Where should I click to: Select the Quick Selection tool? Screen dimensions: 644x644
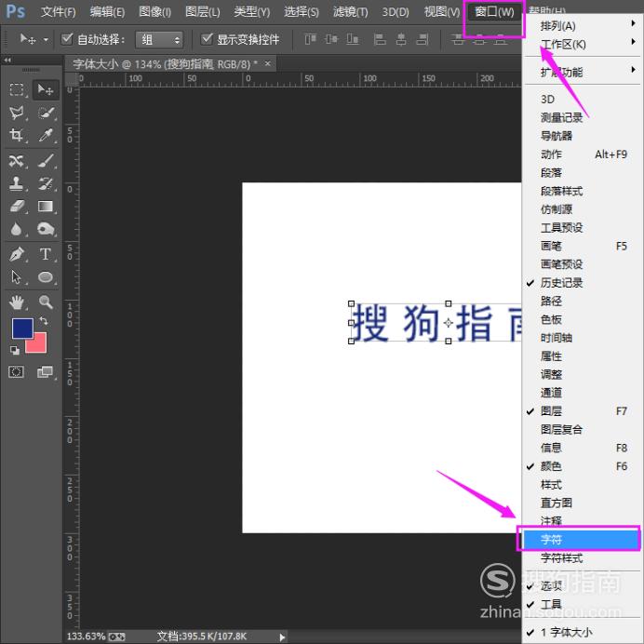[46, 113]
